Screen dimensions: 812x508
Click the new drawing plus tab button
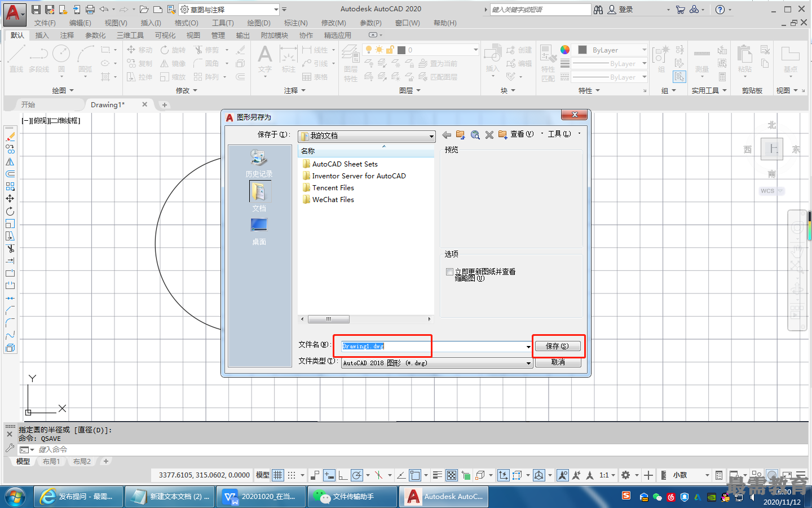click(164, 105)
